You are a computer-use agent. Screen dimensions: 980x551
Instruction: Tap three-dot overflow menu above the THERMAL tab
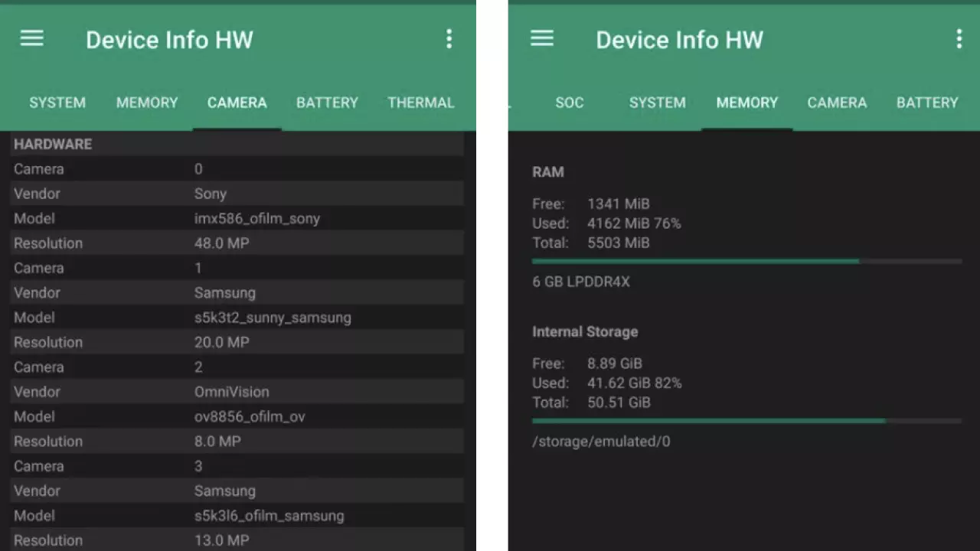click(x=449, y=39)
